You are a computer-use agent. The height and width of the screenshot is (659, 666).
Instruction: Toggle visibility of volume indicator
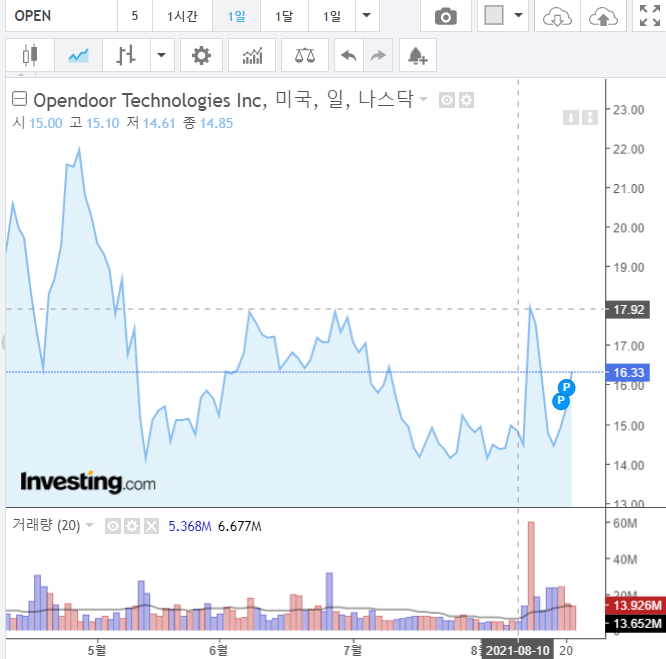pyautogui.click(x=113, y=527)
